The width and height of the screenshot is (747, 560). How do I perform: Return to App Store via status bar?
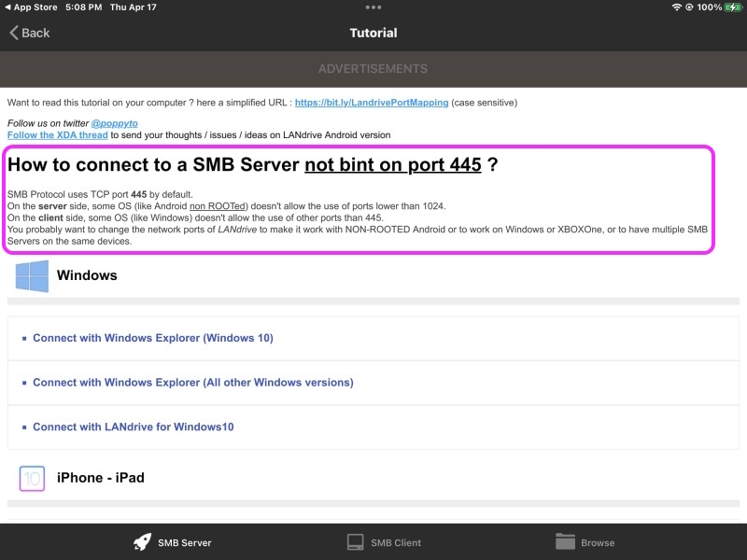coord(31,7)
